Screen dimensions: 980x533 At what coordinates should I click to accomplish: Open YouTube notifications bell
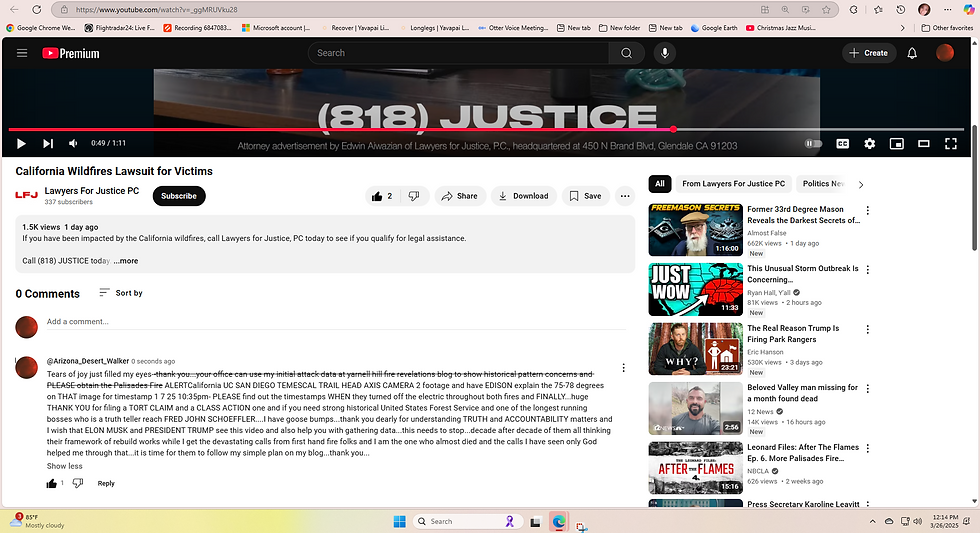point(912,53)
